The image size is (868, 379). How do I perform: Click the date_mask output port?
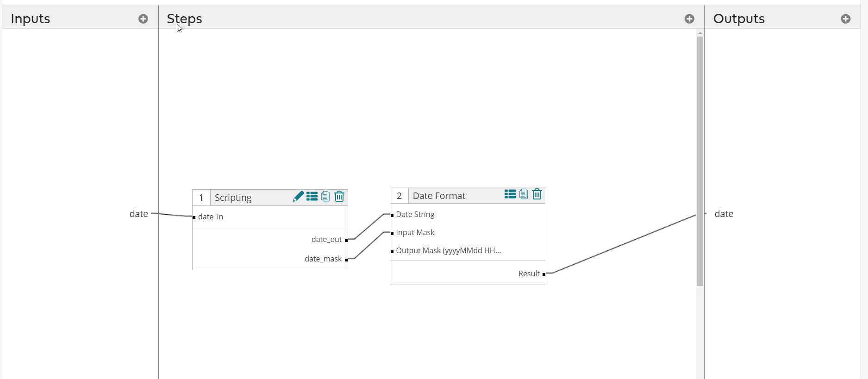[346, 260]
